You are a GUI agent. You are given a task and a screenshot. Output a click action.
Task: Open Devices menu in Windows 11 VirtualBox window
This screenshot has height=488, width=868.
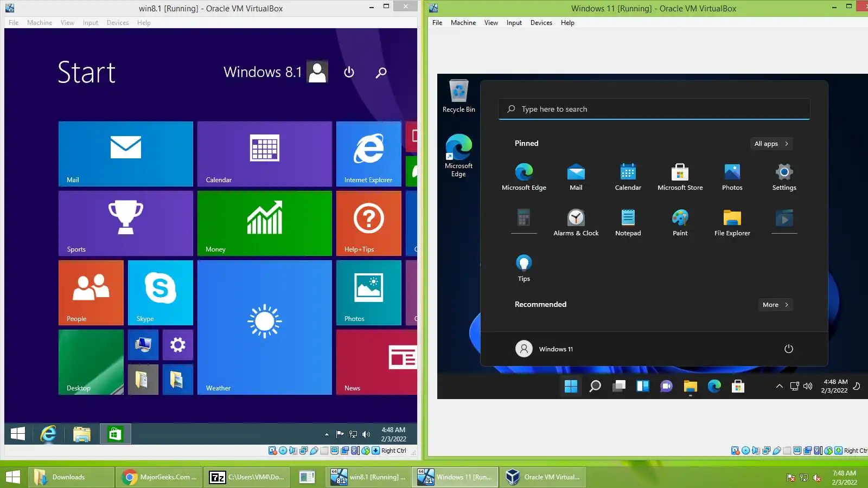[x=541, y=23]
